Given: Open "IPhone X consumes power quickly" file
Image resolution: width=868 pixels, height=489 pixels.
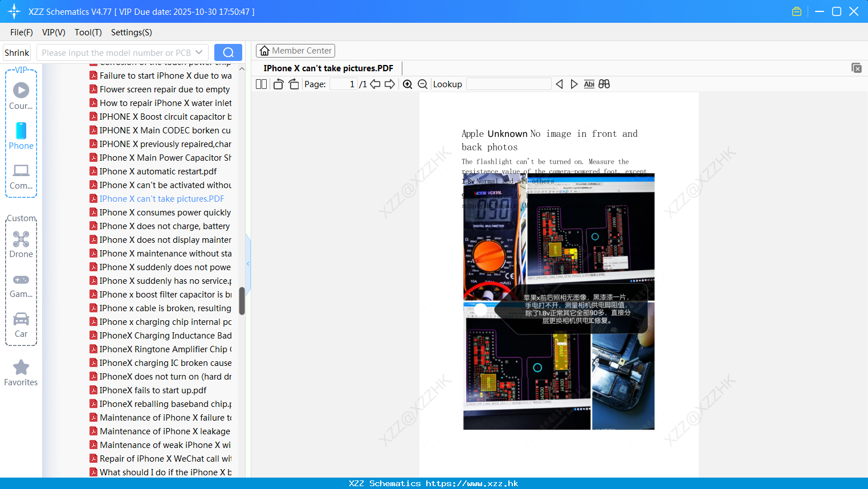Looking at the screenshot, I should [x=161, y=213].
